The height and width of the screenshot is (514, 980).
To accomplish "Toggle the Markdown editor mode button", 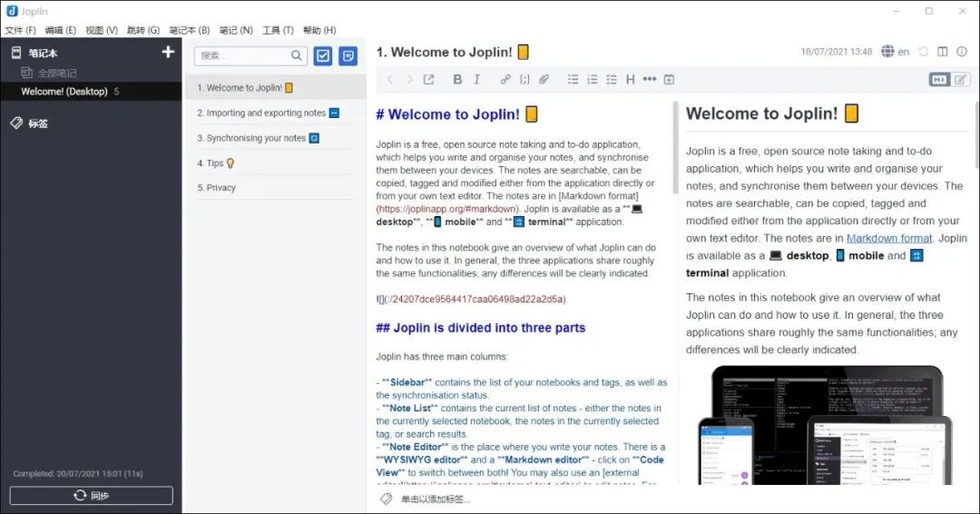I will click(939, 80).
